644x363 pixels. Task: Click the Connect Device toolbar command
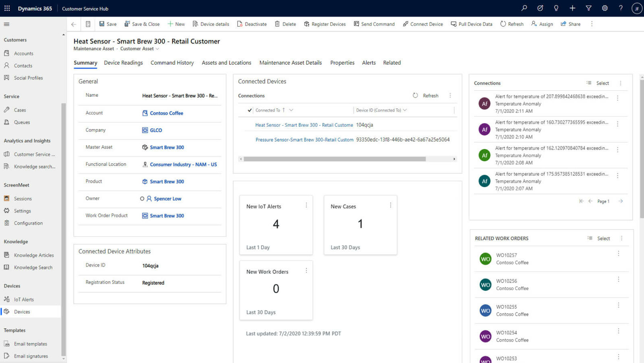coord(423,24)
